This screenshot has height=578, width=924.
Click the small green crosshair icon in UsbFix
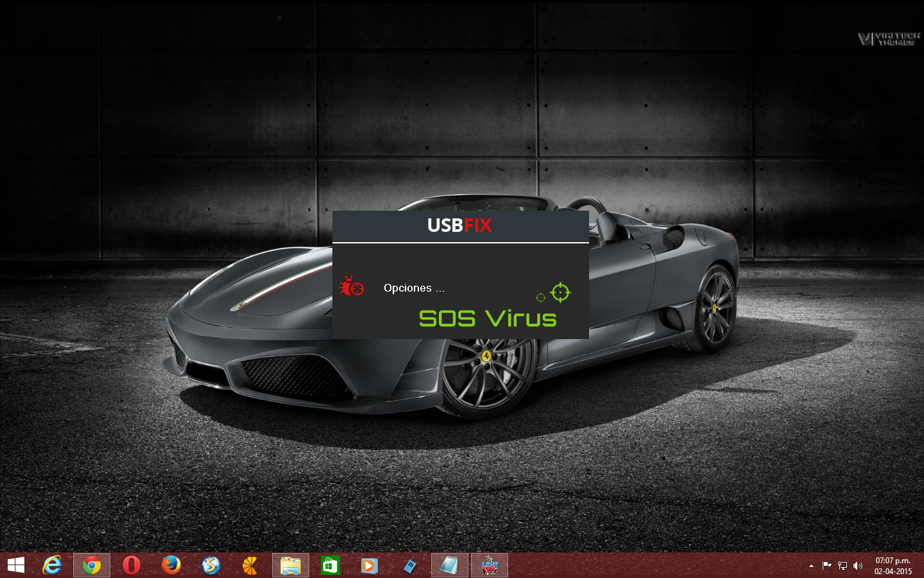(540, 297)
